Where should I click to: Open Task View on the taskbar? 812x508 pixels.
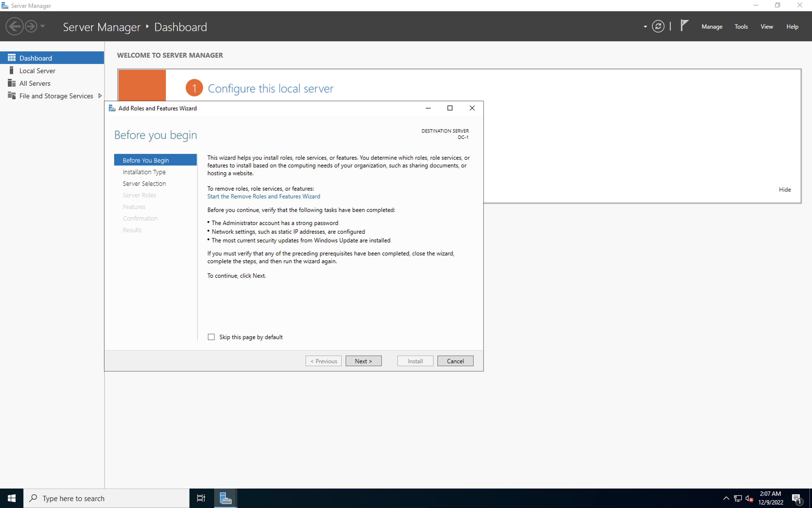[x=201, y=498]
